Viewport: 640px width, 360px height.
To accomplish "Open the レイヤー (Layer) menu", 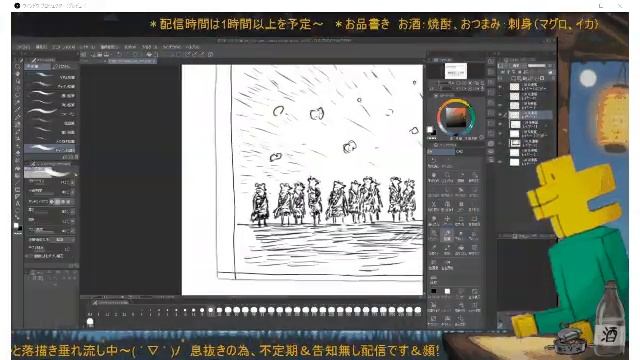I will pos(86,47).
